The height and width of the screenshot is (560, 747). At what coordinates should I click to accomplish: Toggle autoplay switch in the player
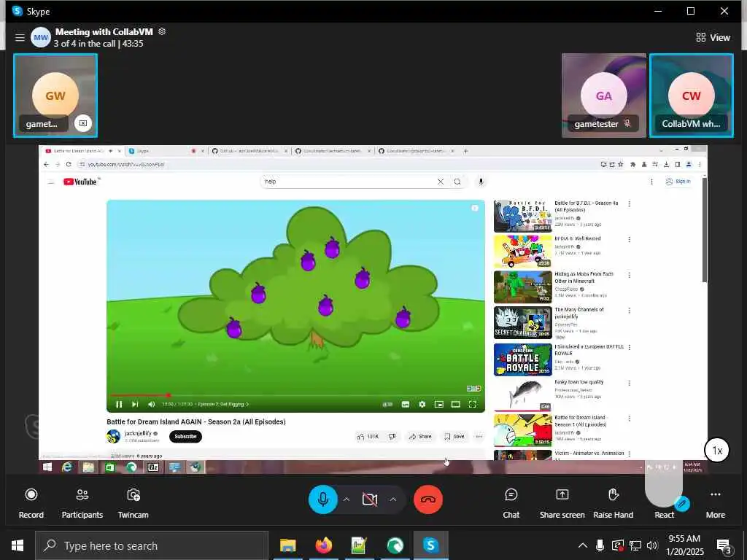coord(387,404)
